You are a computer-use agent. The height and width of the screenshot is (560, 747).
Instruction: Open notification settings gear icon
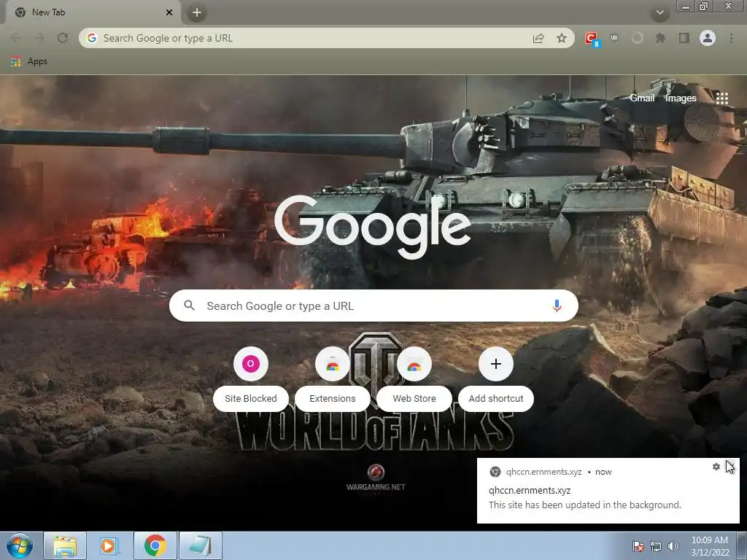(x=716, y=467)
